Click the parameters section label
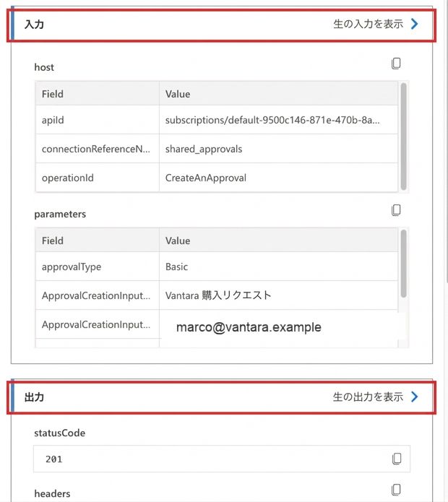Image resolution: width=448 pixels, height=502 pixels. (60, 214)
